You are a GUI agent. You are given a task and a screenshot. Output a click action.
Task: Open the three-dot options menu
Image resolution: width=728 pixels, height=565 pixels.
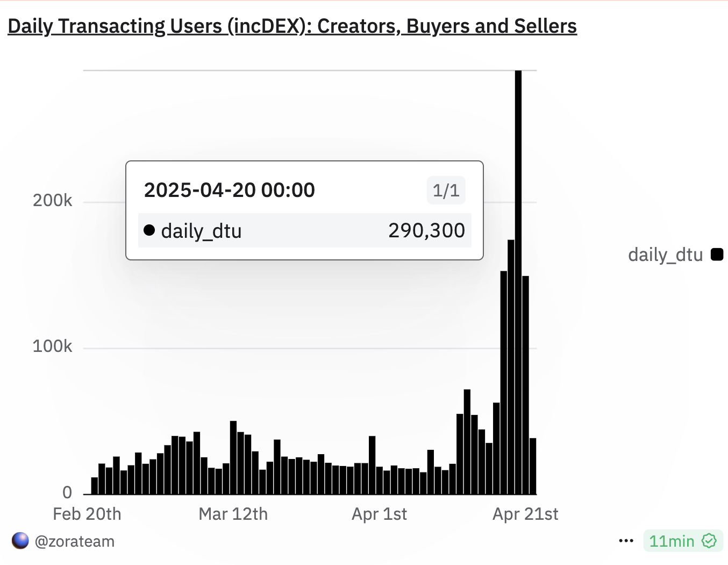(626, 541)
